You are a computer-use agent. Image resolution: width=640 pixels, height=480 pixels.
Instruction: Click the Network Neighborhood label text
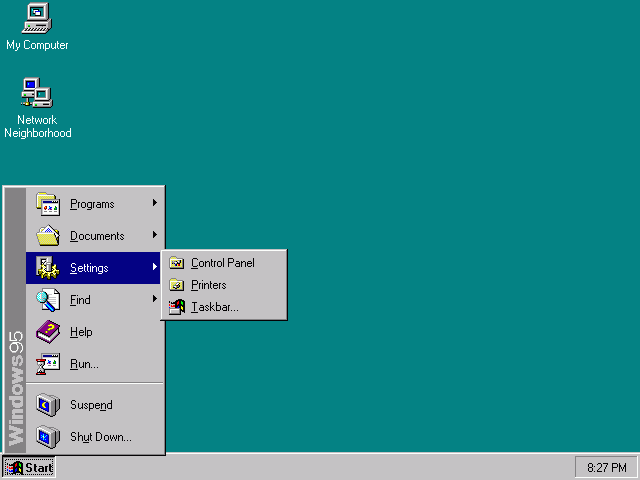pos(38,127)
